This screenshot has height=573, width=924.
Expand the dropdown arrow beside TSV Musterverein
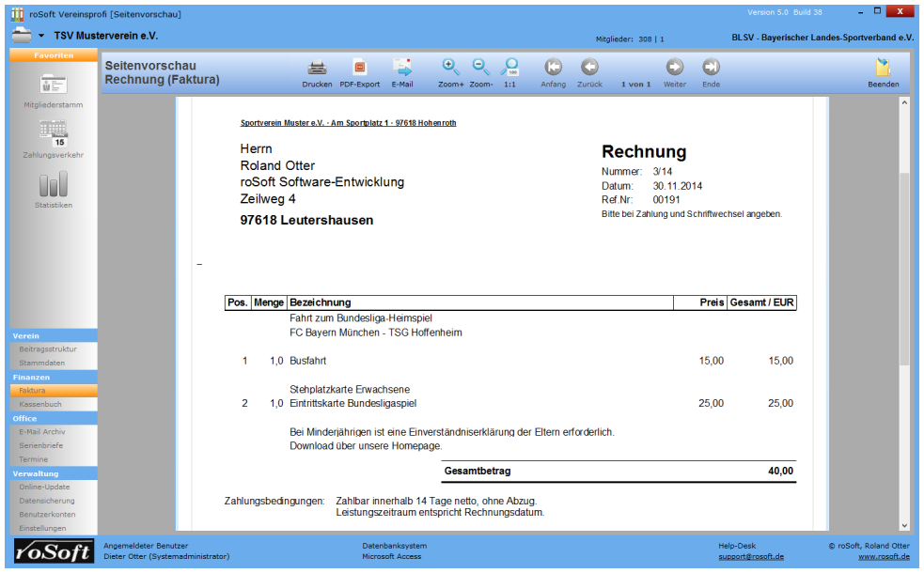41,36
